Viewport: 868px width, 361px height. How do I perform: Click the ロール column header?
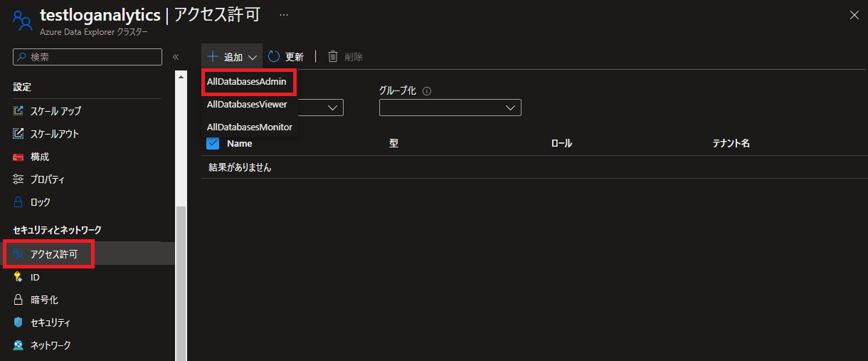pyautogui.click(x=561, y=143)
